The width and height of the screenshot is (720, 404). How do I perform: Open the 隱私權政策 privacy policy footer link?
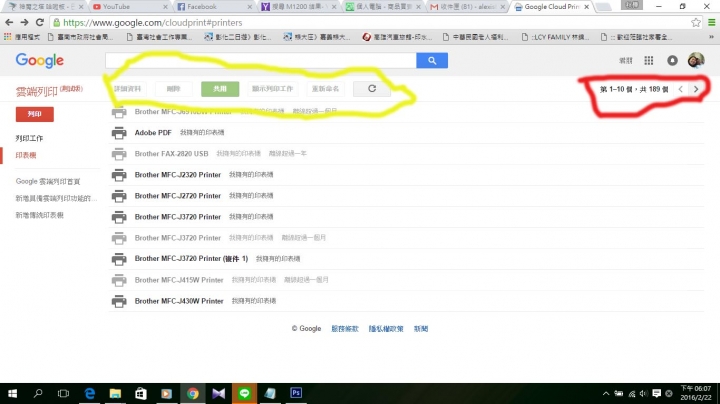click(x=386, y=329)
